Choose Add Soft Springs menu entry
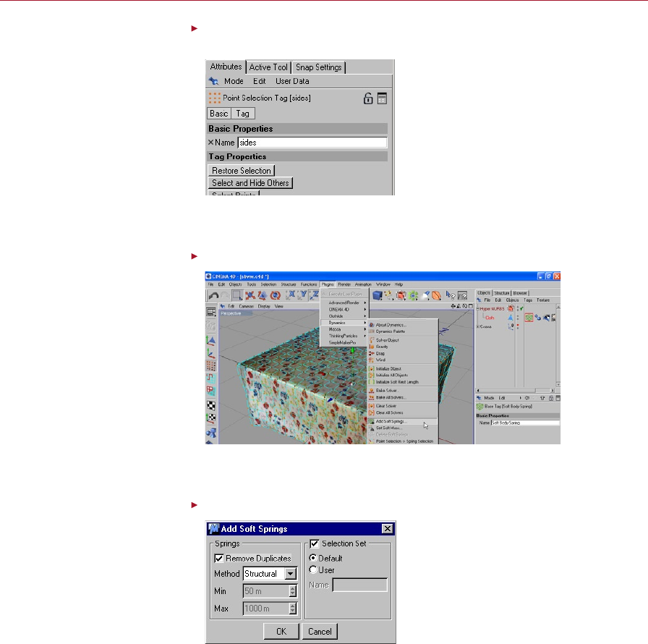Screen dimensions: 648x644 click(403, 422)
